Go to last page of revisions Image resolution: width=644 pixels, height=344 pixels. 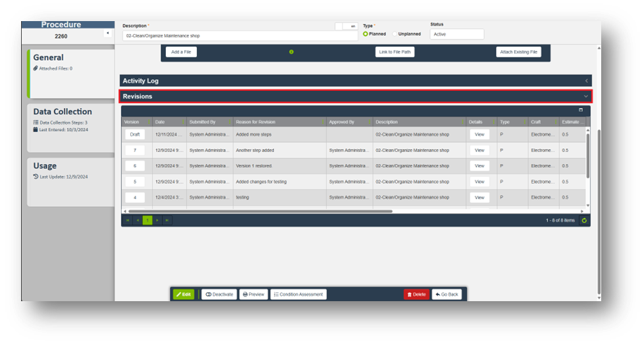167,220
